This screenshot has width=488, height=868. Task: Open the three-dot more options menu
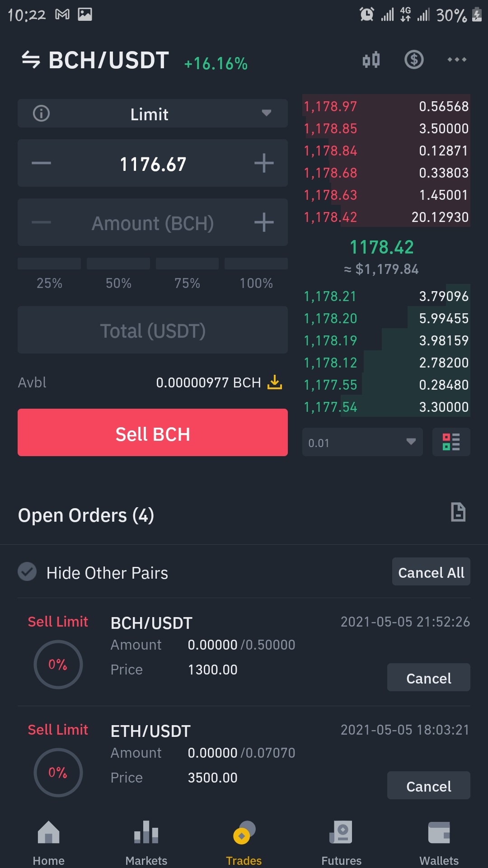pos(457,60)
